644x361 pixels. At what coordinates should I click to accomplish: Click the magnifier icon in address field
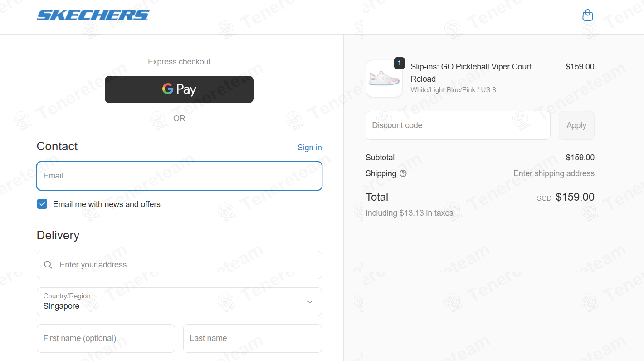point(48,265)
